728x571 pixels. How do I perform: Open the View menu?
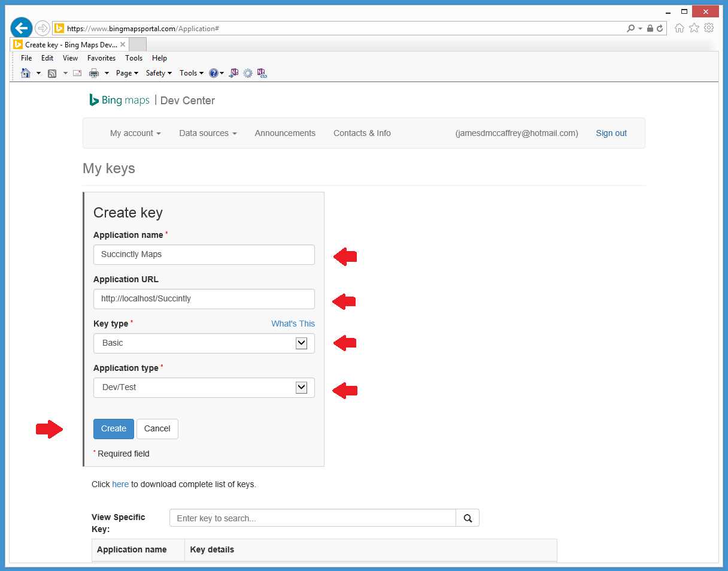tap(71, 58)
